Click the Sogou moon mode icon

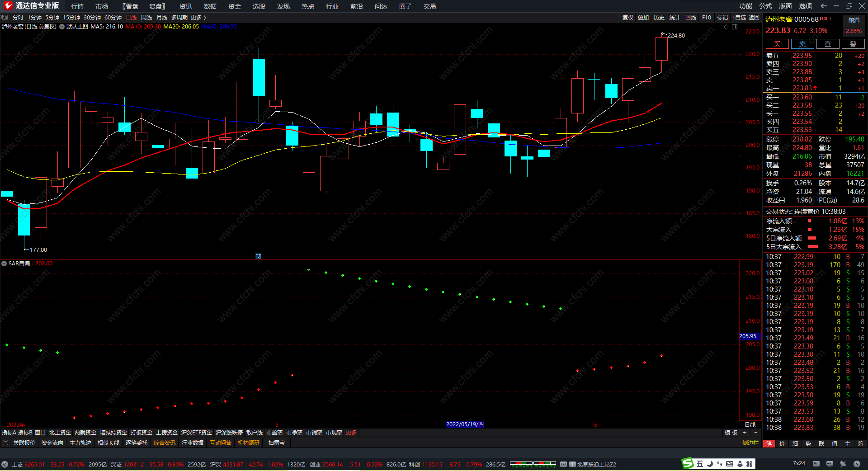(x=710, y=464)
